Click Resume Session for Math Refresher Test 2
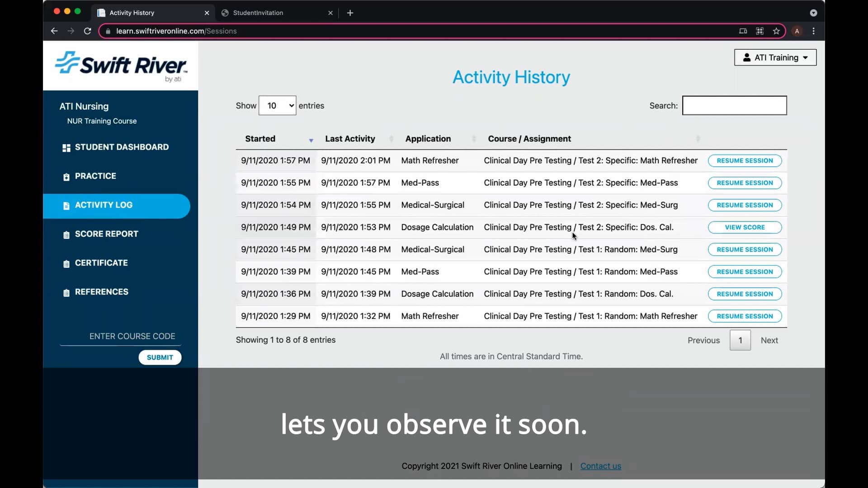The image size is (868, 488). tap(744, 160)
